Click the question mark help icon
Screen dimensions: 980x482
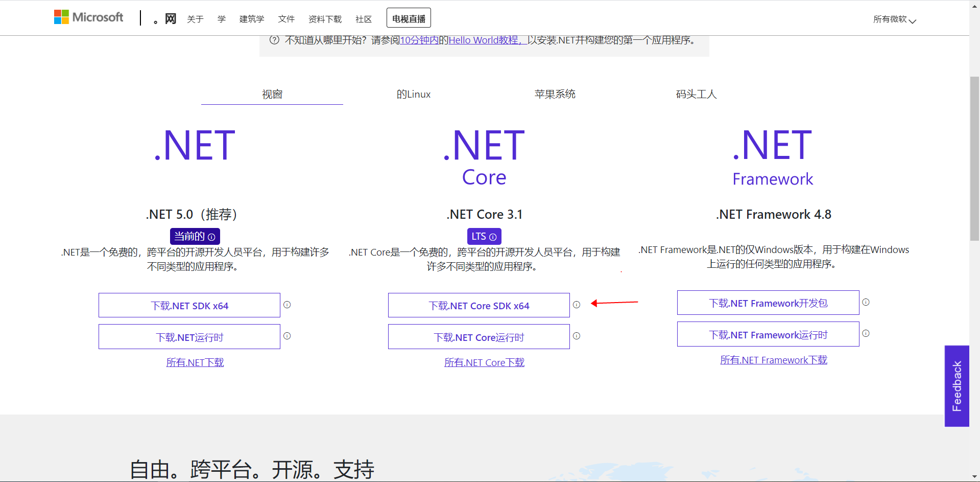click(x=274, y=40)
